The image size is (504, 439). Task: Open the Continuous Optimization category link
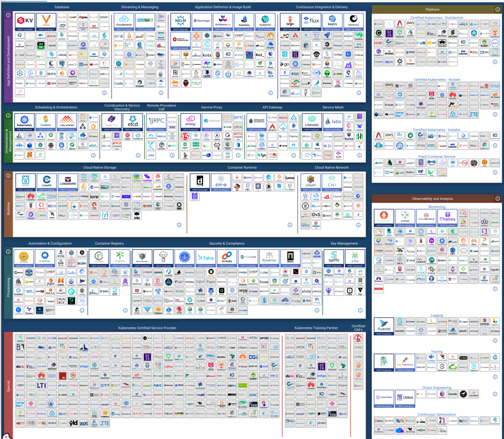coord(436,414)
